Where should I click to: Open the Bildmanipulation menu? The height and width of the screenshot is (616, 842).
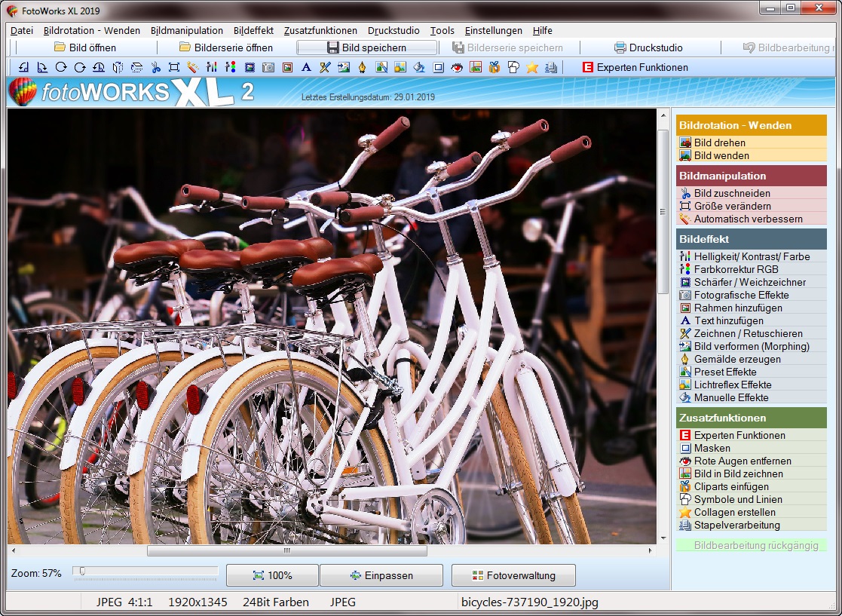(187, 31)
